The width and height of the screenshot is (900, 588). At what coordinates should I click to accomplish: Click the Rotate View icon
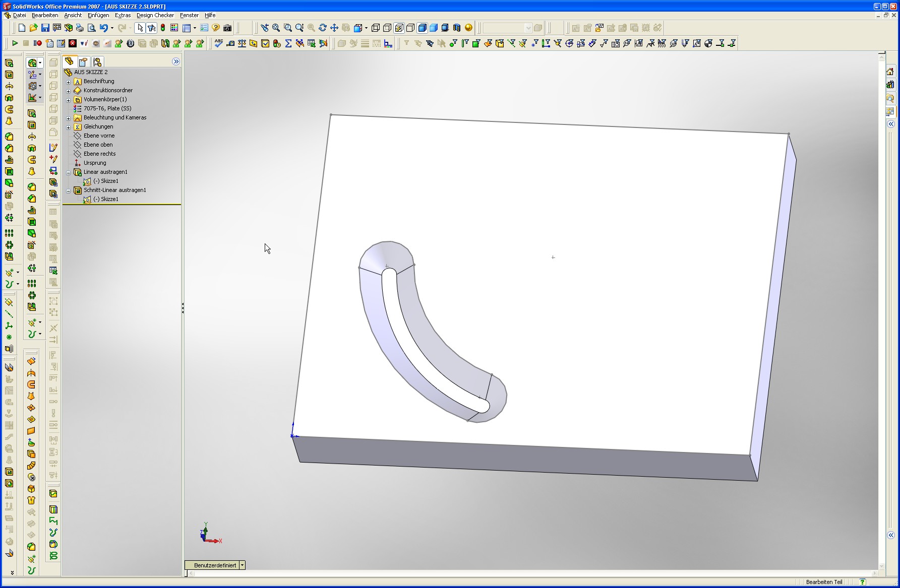(322, 28)
